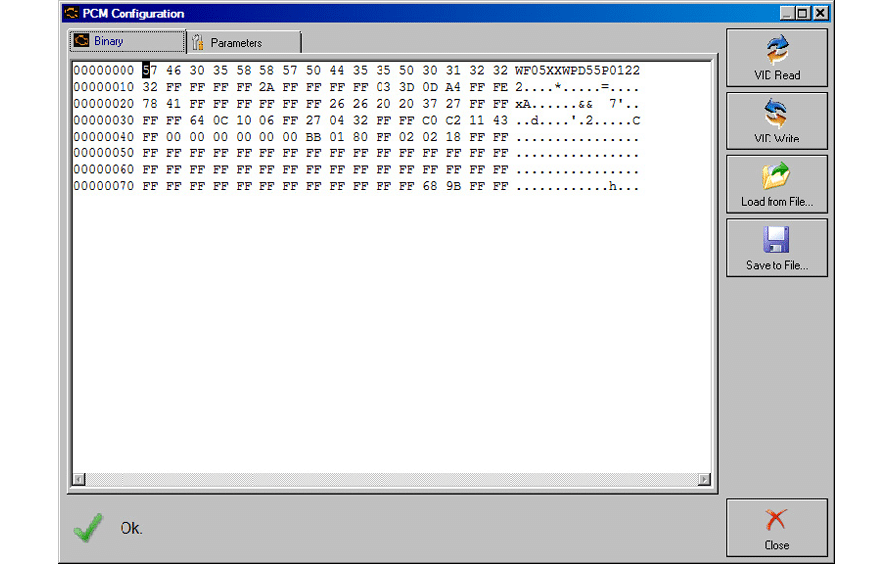The width and height of the screenshot is (892, 564).
Task: Click the highlighted first byte 57
Action: (x=150, y=71)
